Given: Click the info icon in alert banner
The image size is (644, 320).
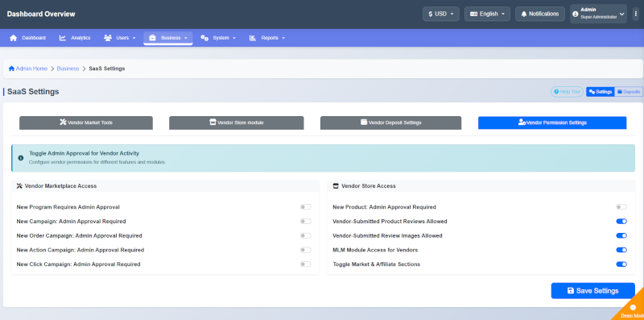Looking at the screenshot, I should (21, 158).
